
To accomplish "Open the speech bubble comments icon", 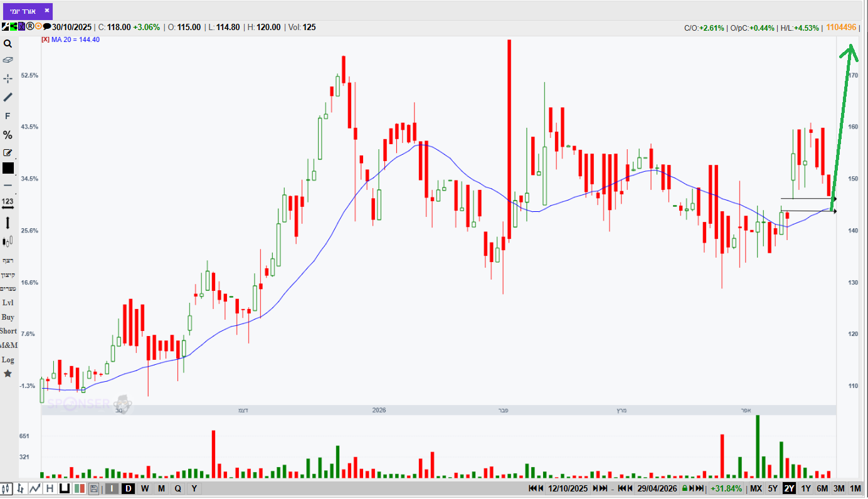I will [47, 27].
